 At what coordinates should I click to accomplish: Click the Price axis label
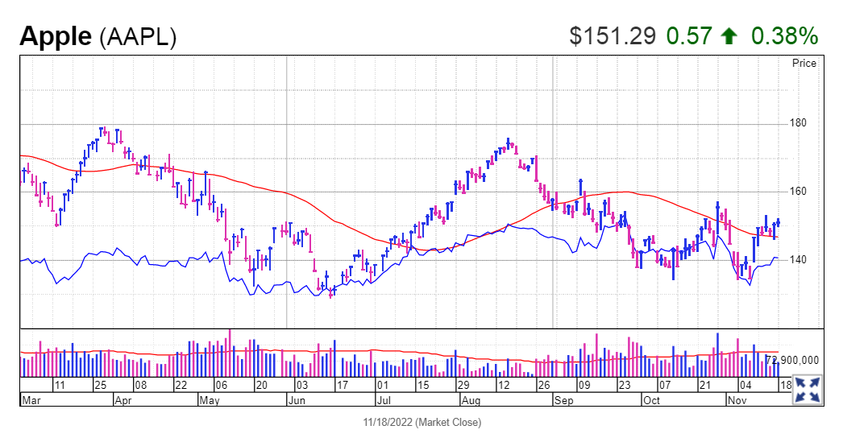804,63
